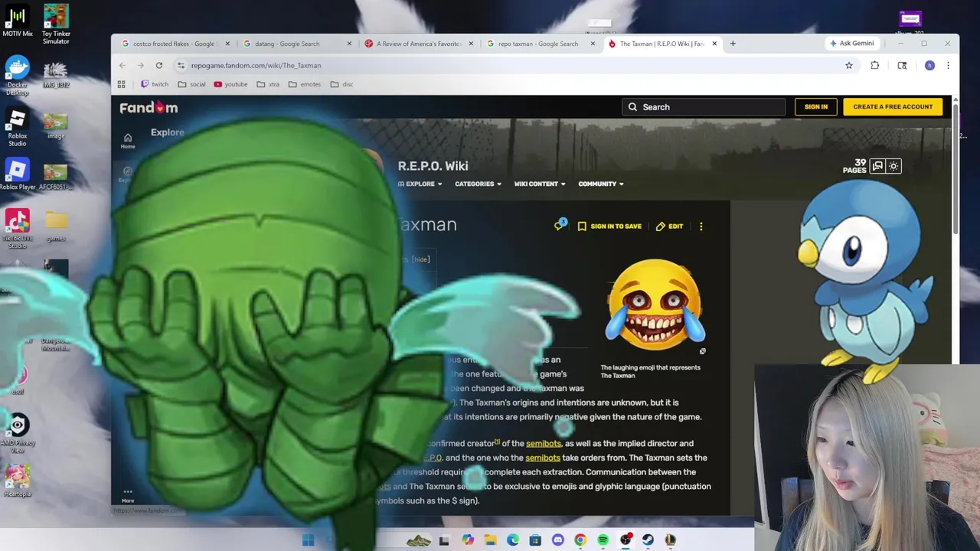Open File Explorer from the taskbar
This screenshot has width=980, height=551.
click(x=490, y=540)
